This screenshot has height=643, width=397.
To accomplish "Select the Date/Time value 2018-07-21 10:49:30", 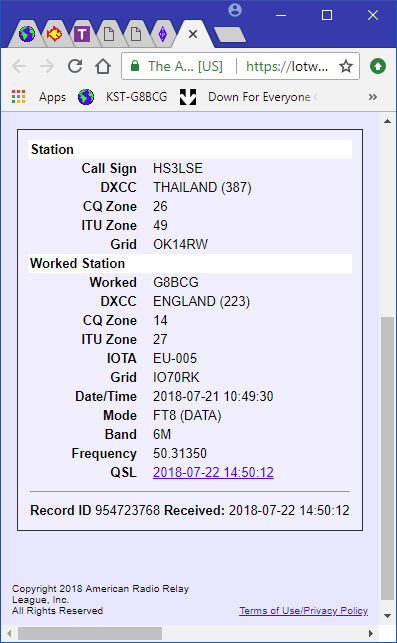I will [213, 396].
